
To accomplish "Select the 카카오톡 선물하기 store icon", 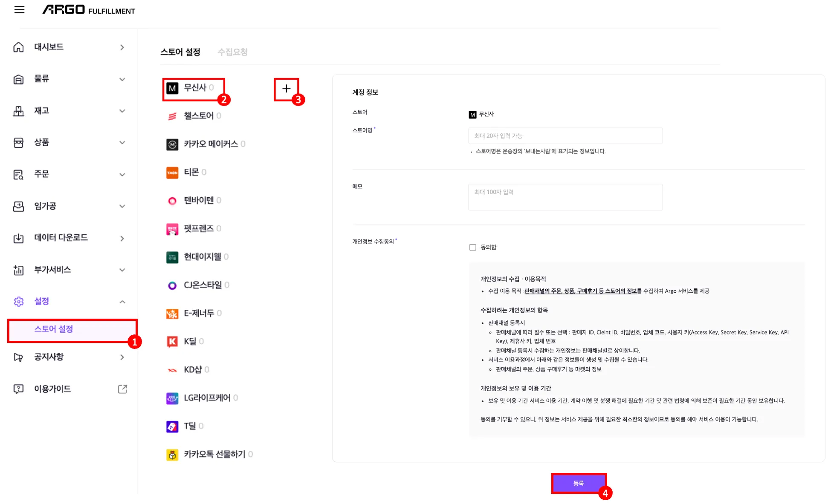I will pos(172,455).
